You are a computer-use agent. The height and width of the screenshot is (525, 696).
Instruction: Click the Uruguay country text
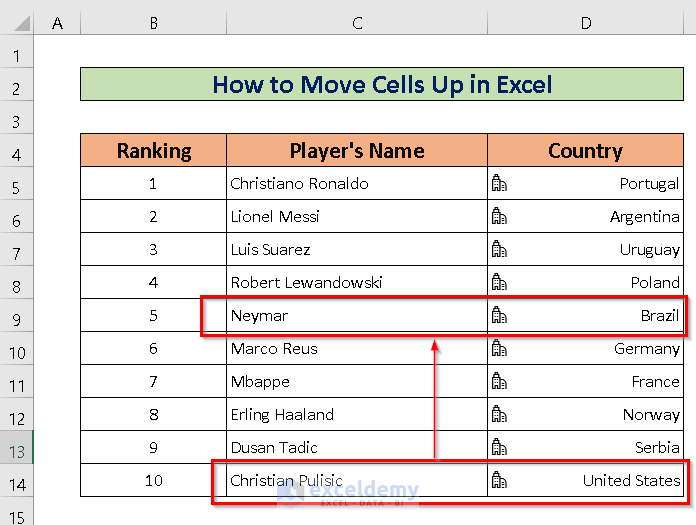click(650, 250)
